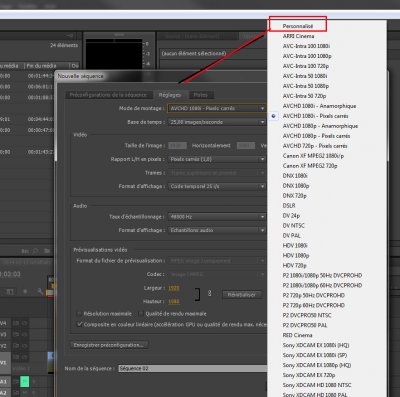Uncheck Composite en couleur linéaire option
The image size is (400, 397).
[79, 324]
